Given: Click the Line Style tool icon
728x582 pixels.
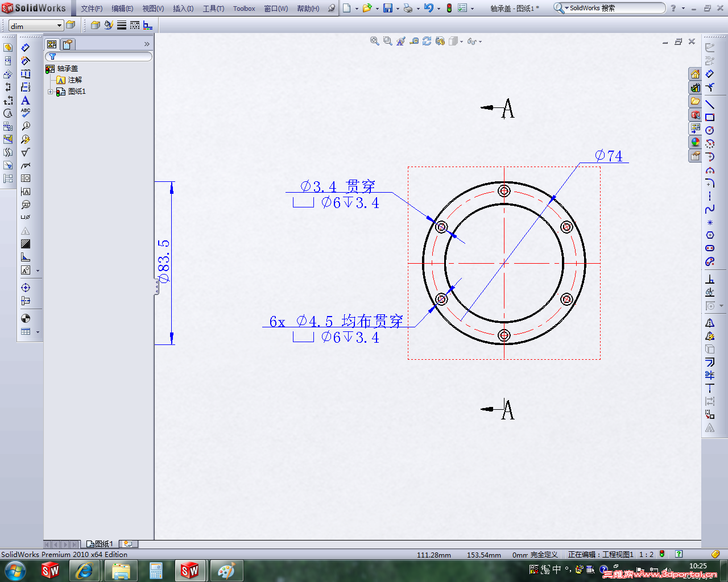Looking at the screenshot, I should tap(135, 25).
